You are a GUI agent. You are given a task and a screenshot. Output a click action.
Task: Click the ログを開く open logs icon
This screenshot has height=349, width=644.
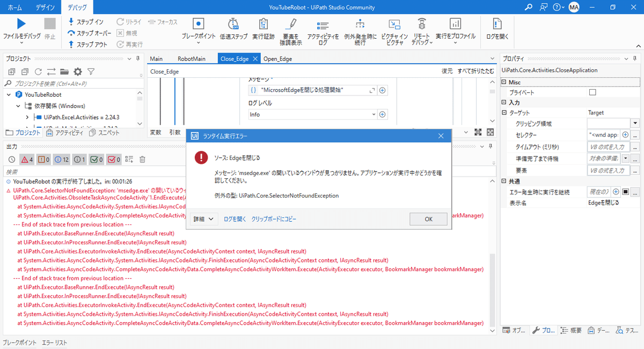(497, 24)
